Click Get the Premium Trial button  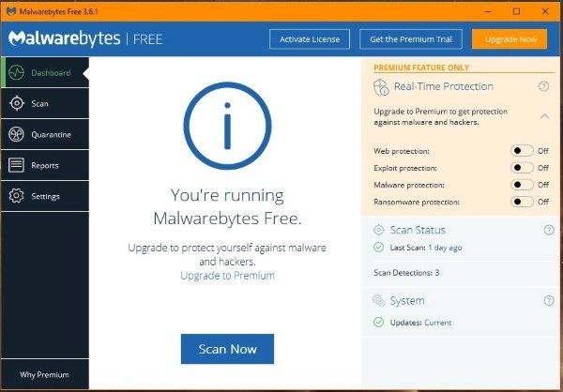411,38
